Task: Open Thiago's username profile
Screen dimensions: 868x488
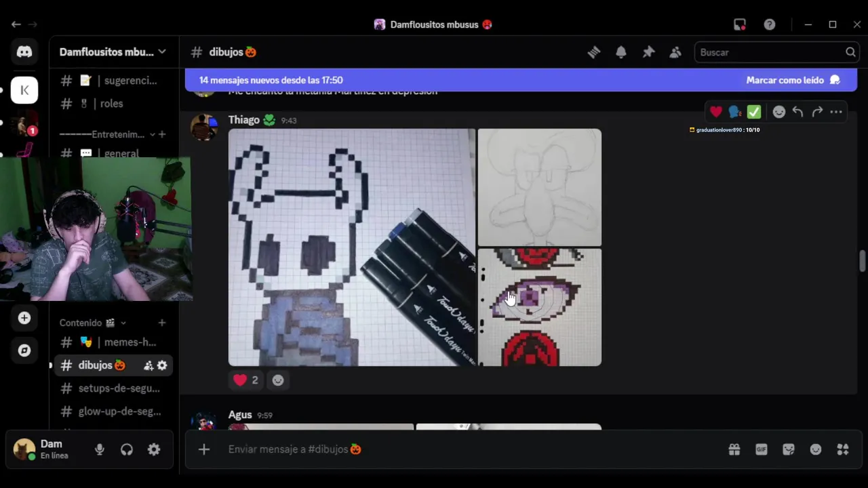Action: pos(244,120)
